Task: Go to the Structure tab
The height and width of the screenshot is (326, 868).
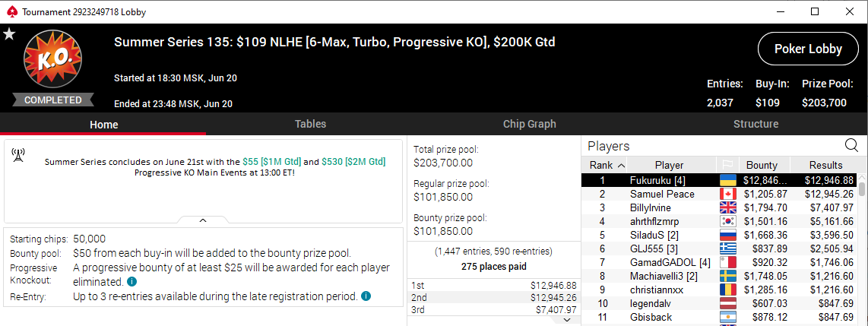Action: pos(756,124)
